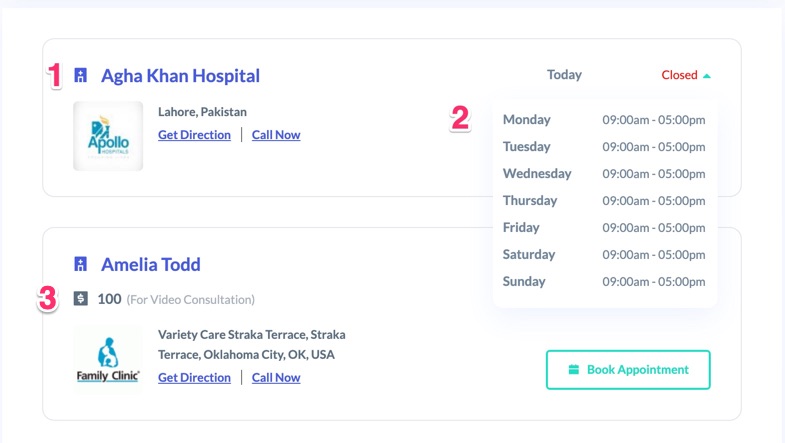Viewport: 785px width, 443px height.
Task: Get Direction to Lahore, Pakistan location
Action: click(x=194, y=135)
